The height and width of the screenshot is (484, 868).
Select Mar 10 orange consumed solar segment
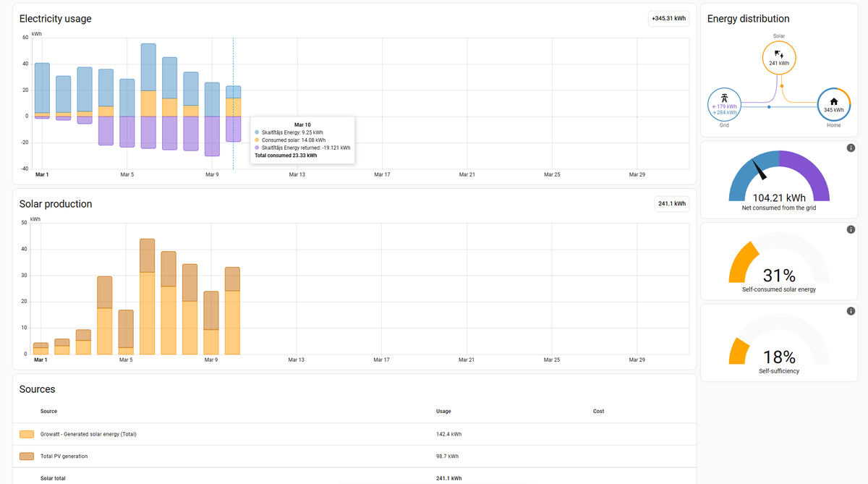[x=234, y=107]
